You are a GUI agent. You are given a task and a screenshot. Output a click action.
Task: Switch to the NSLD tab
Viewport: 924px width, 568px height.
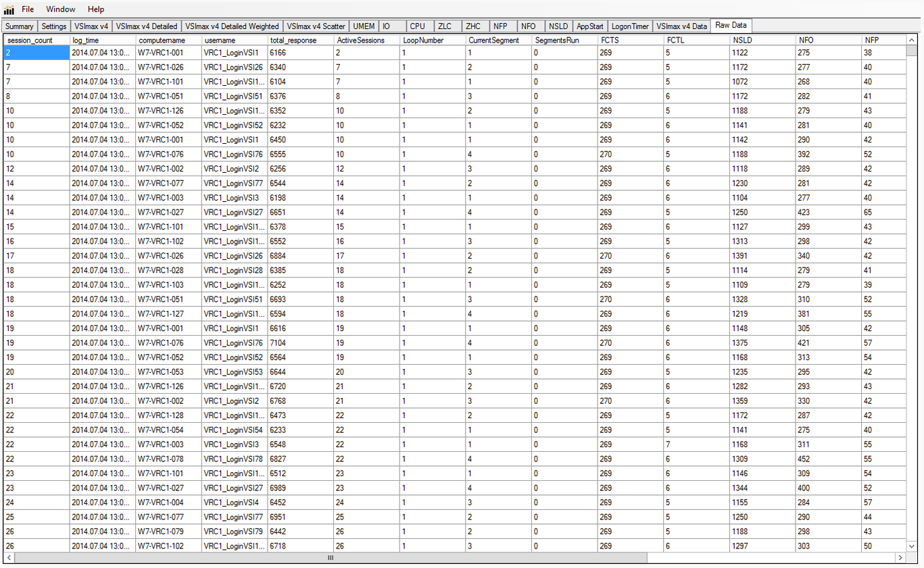click(x=558, y=26)
